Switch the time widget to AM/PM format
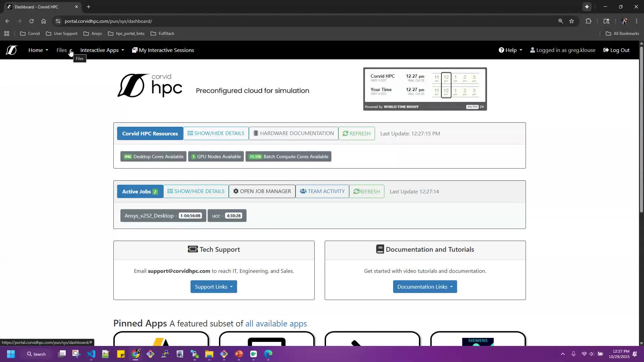The width and height of the screenshot is (644, 362). tap(472, 107)
